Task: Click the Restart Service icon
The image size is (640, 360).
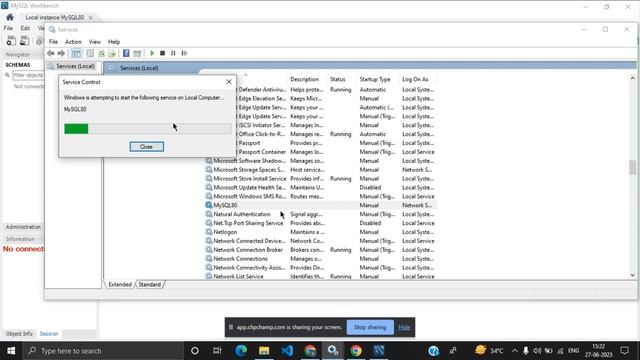Action: tap(184, 53)
